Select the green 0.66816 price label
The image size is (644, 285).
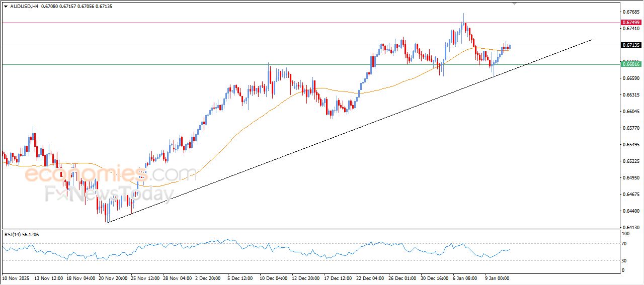631,64
